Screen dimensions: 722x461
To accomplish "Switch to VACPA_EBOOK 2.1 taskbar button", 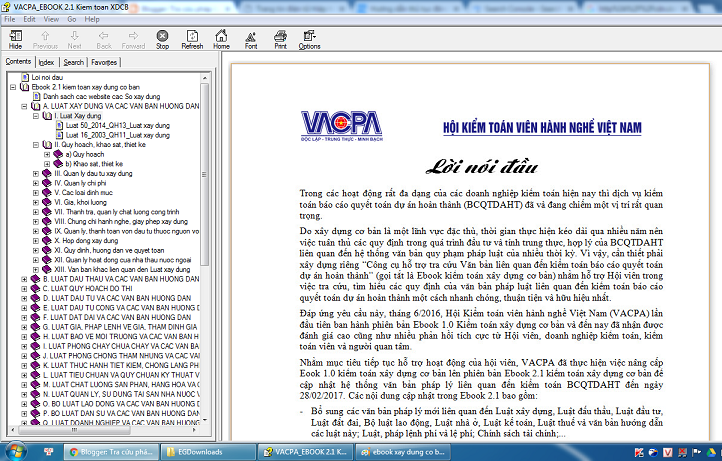I will (x=305, y=452).
